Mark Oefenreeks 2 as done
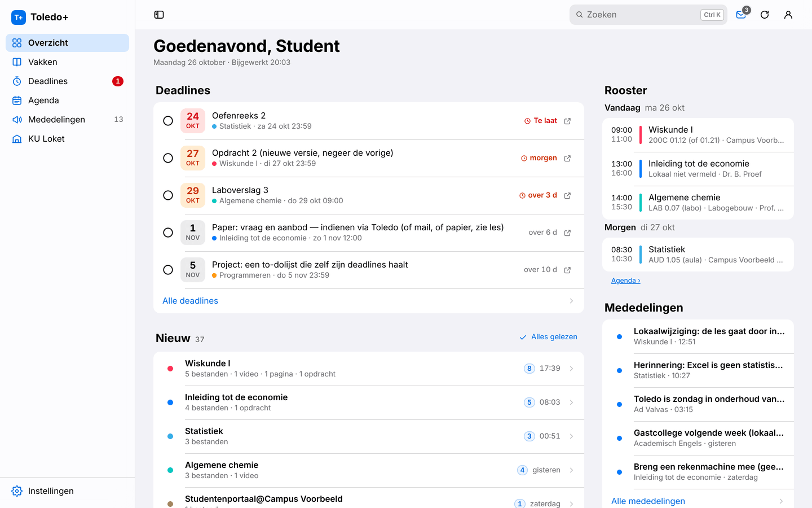Viewport: 812px width, 508px height. pos(168,121)
